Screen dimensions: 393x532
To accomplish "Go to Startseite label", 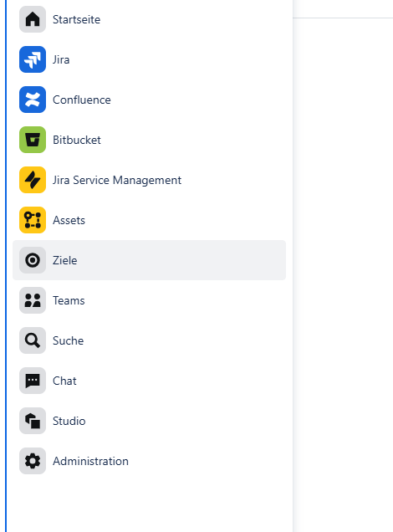I will point(76,20).
